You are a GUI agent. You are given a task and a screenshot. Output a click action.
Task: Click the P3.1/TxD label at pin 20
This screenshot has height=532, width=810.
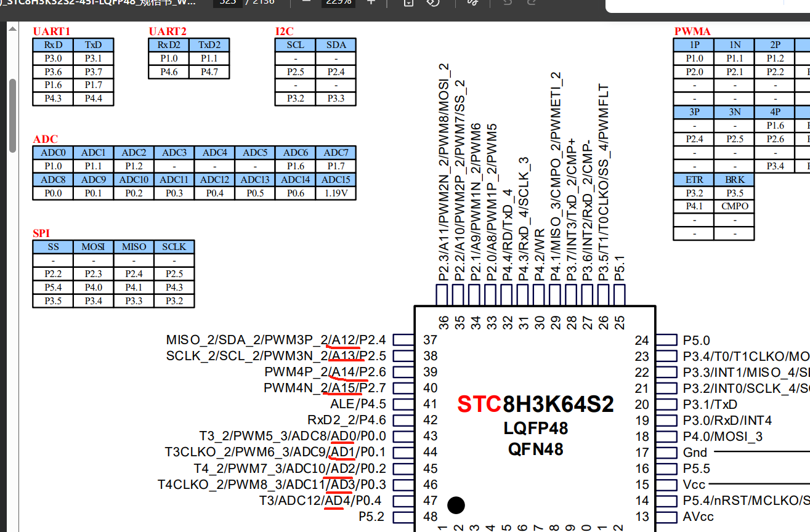710,405
